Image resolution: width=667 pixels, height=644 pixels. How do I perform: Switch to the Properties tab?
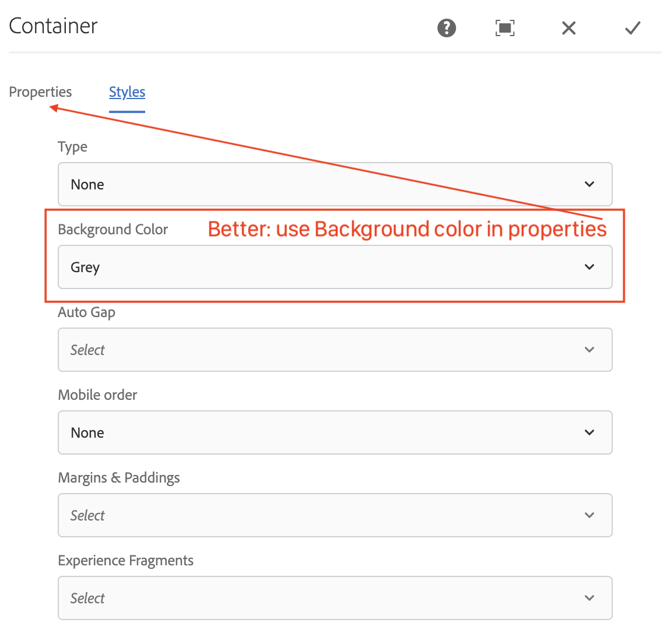pyautogui.click(x=40, y=92)
